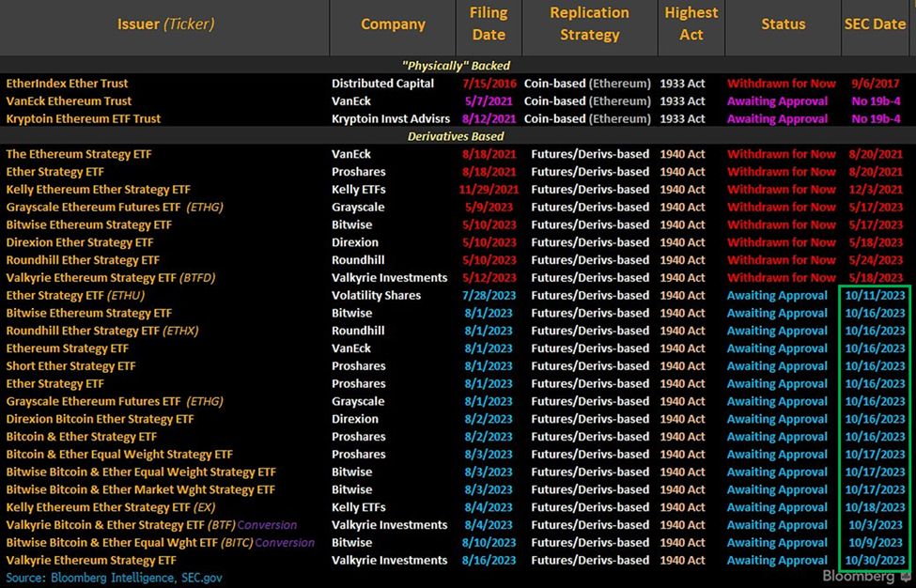Screen dimensions: 916x588
Task: Select the SEC Date column header
Action: (875, 24)
